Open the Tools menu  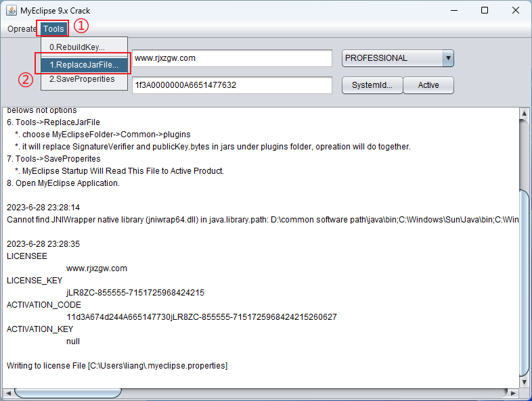pos(53,29)
